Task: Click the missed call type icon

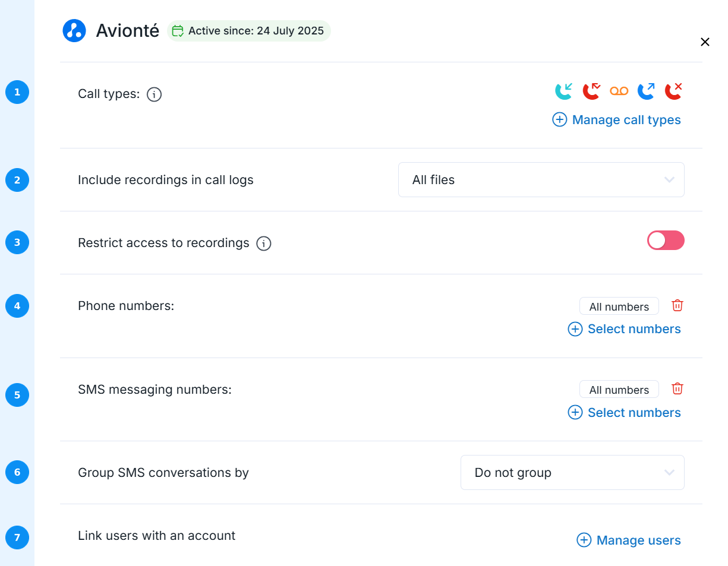Action: [x=591, y=91]
